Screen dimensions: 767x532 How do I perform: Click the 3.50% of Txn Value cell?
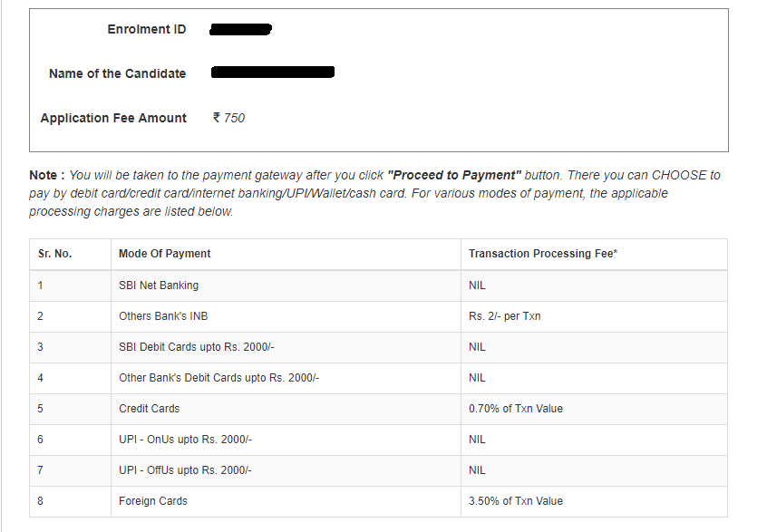[x=515, y=501]
